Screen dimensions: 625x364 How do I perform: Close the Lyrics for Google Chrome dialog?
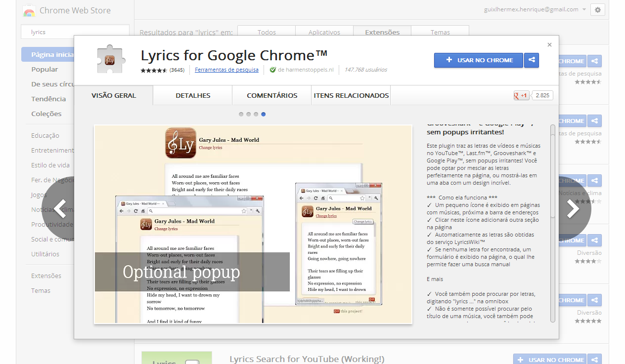pos(549,45)
